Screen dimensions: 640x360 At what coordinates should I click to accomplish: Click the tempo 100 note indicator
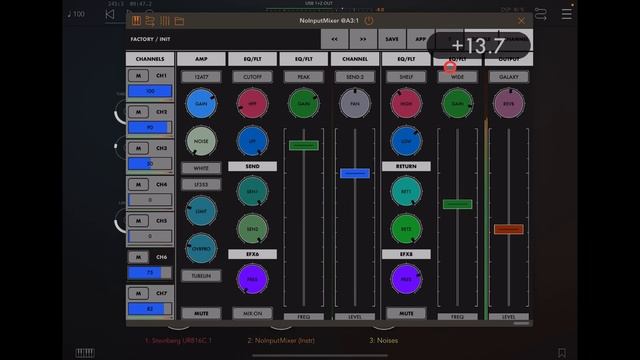coord(76,14)
